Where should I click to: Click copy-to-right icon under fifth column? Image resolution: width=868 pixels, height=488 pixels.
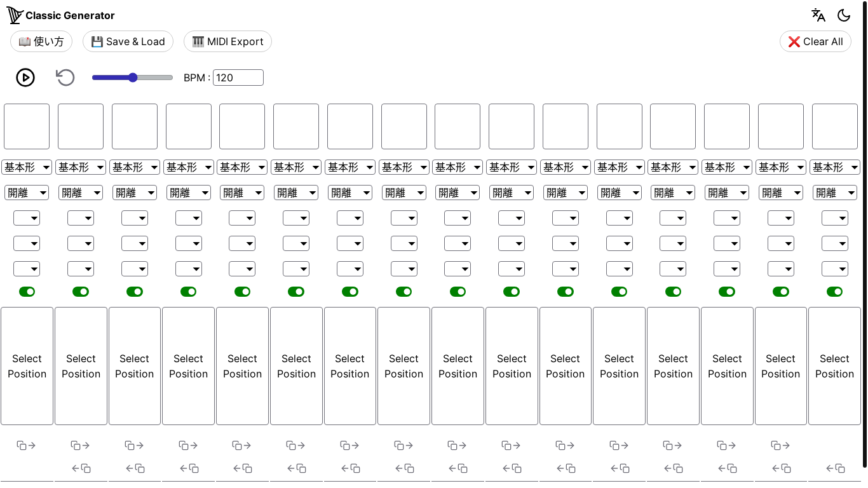[x=242, y=445]
